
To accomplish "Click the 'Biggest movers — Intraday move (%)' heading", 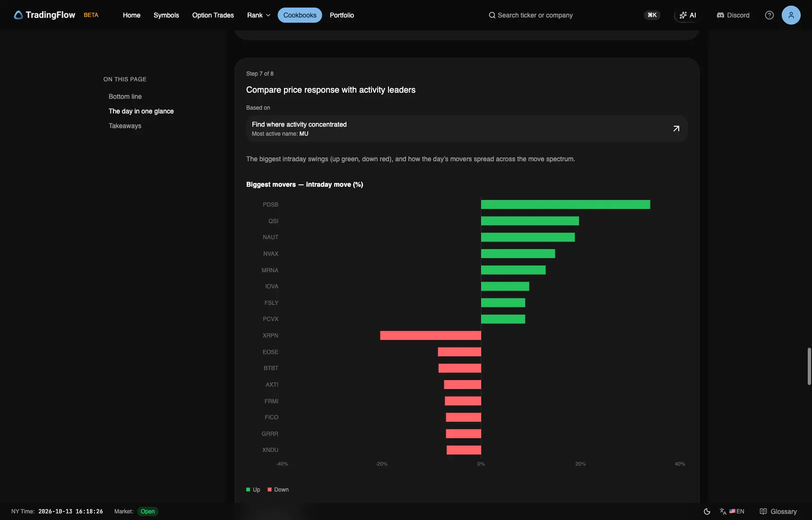I will click(x=305, y=184).
